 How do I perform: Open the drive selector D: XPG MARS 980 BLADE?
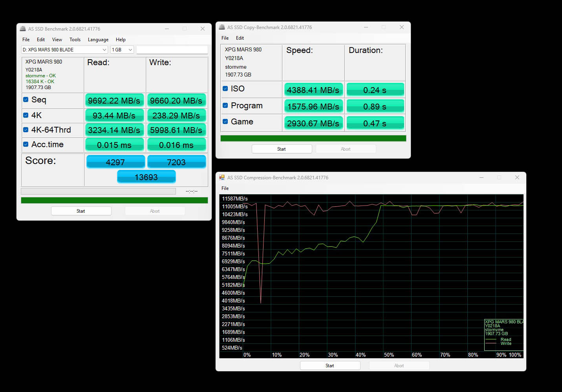[64, 50]
